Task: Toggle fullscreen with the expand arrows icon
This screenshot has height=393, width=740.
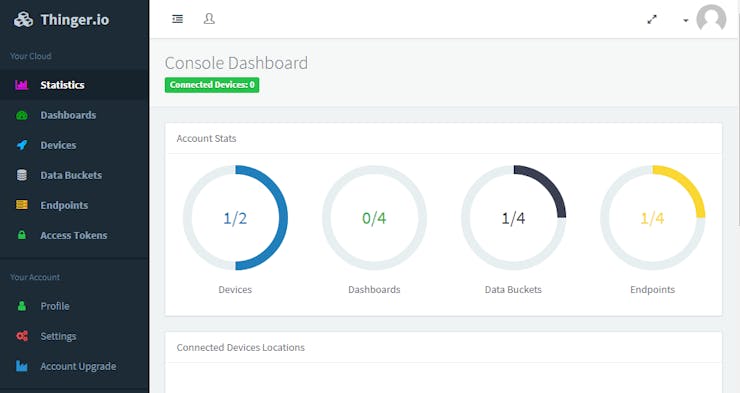Action: point(652,19)
